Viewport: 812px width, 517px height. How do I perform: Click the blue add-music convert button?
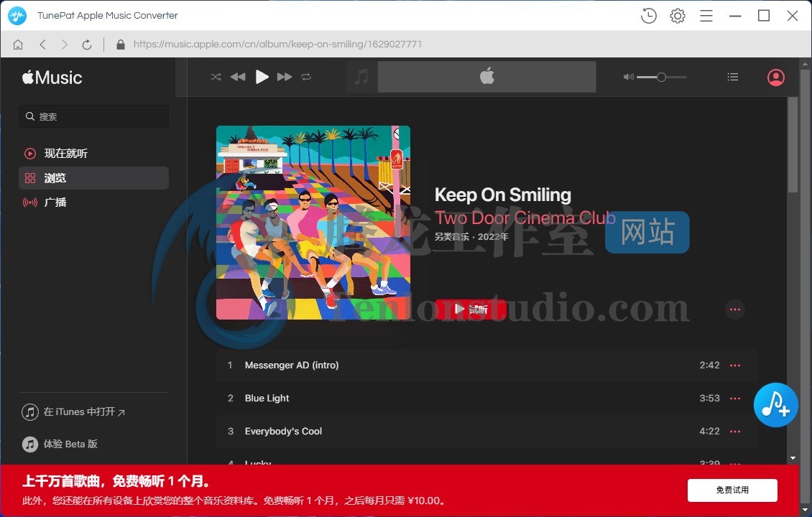(775, 405)
